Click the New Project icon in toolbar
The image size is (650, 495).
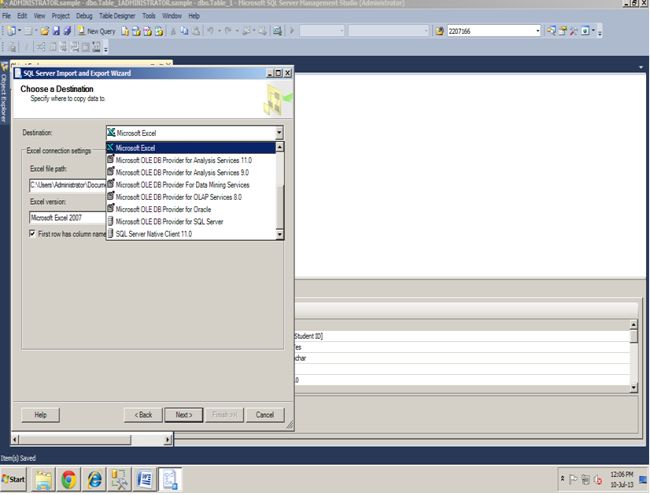(11, 31)
